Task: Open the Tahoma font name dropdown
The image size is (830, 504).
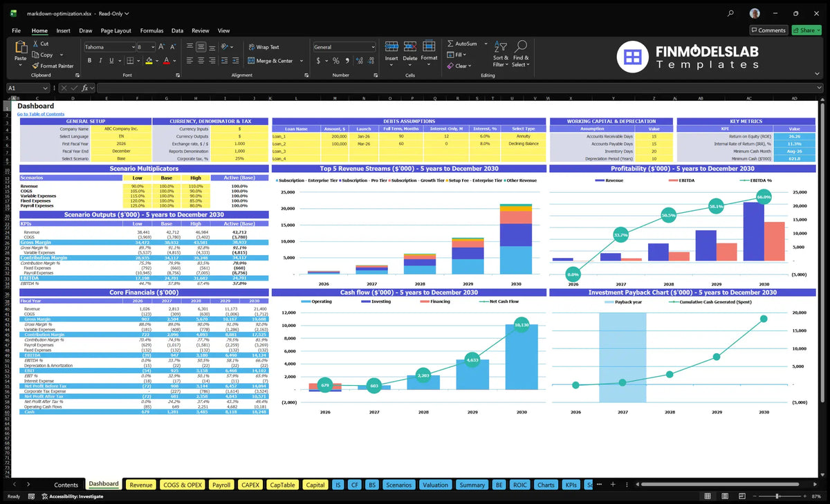Action: click(x=132, y=47)
